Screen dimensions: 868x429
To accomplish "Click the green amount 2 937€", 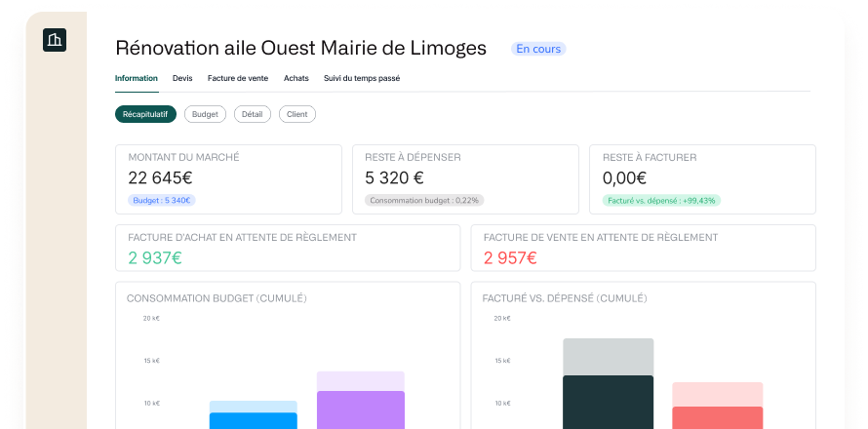I will click(154, 257).
